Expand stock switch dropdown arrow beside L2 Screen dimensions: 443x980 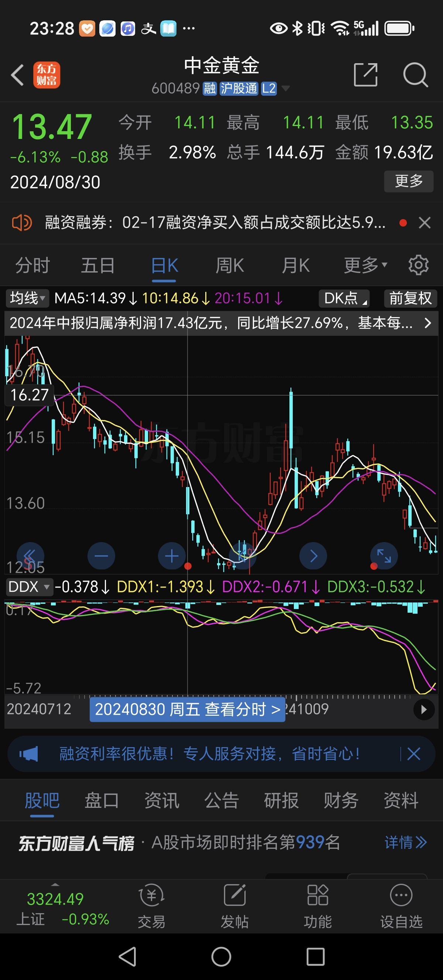pyautogui.click(x=285, y=89)
